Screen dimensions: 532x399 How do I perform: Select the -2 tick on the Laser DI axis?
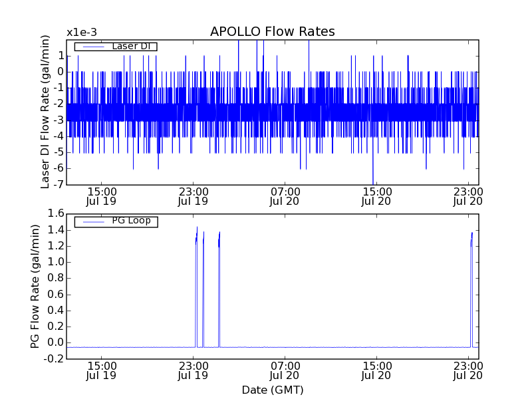point(58,104)
